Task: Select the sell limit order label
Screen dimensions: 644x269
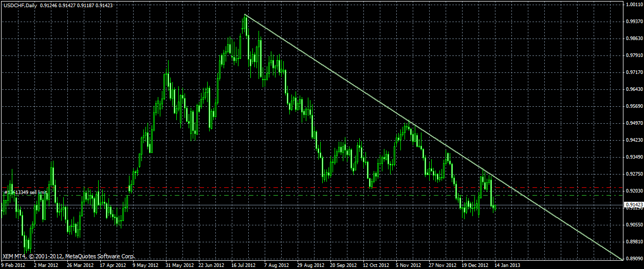Action: [x=26, y=192]
